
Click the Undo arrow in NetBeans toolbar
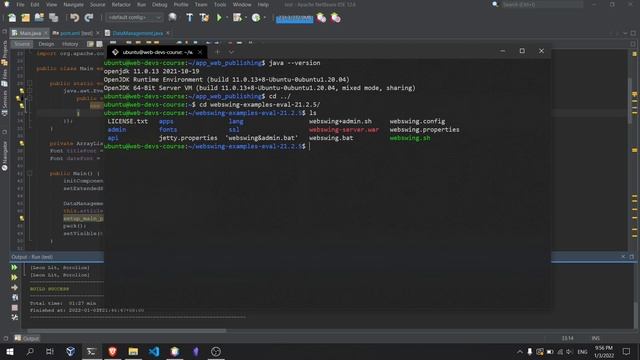point(74,18)
